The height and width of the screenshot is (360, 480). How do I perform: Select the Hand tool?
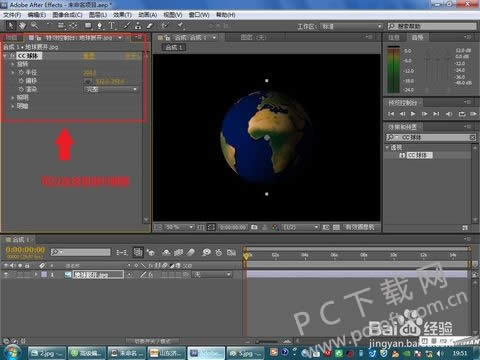point(22,26)
